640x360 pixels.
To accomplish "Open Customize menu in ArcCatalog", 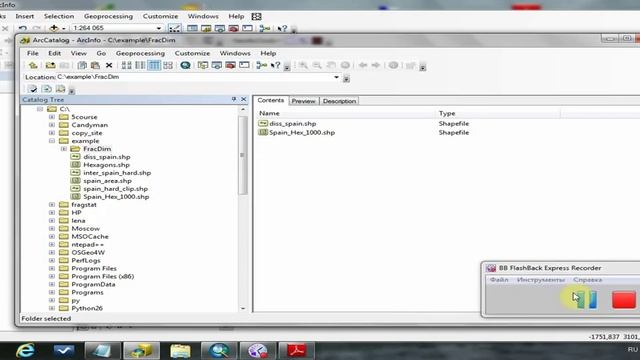I will [x=192, y=53].
